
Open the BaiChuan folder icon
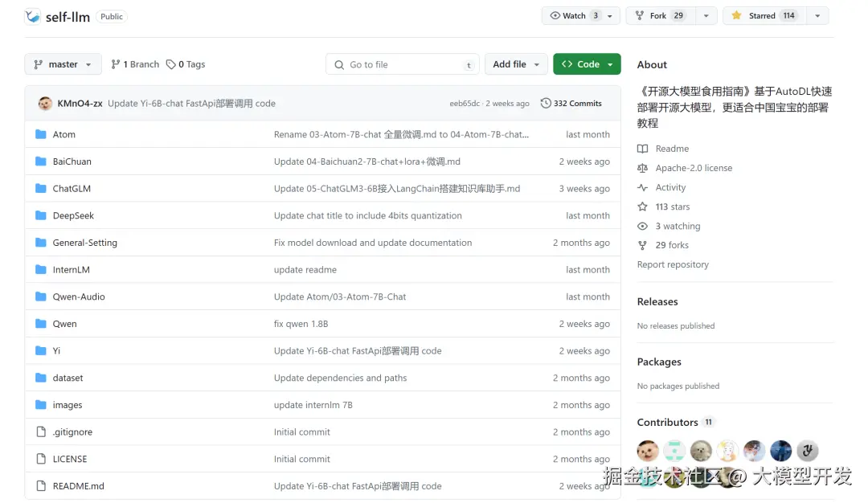point(40,161)
